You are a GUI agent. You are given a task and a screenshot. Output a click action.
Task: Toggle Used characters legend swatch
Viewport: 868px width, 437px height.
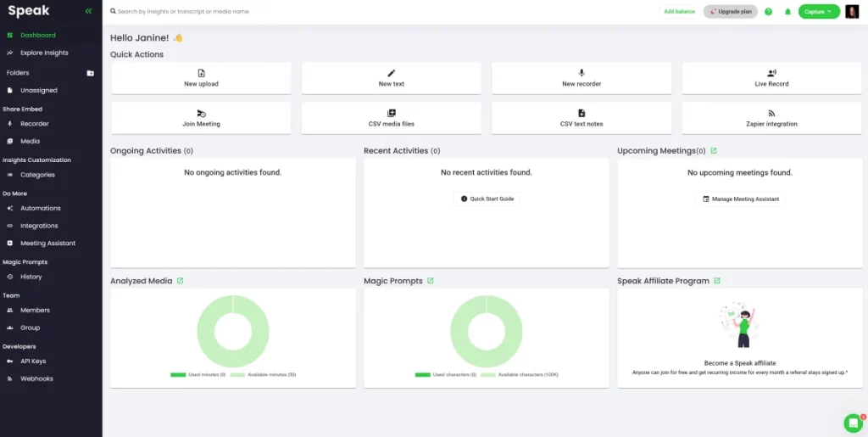coord(422,375)
